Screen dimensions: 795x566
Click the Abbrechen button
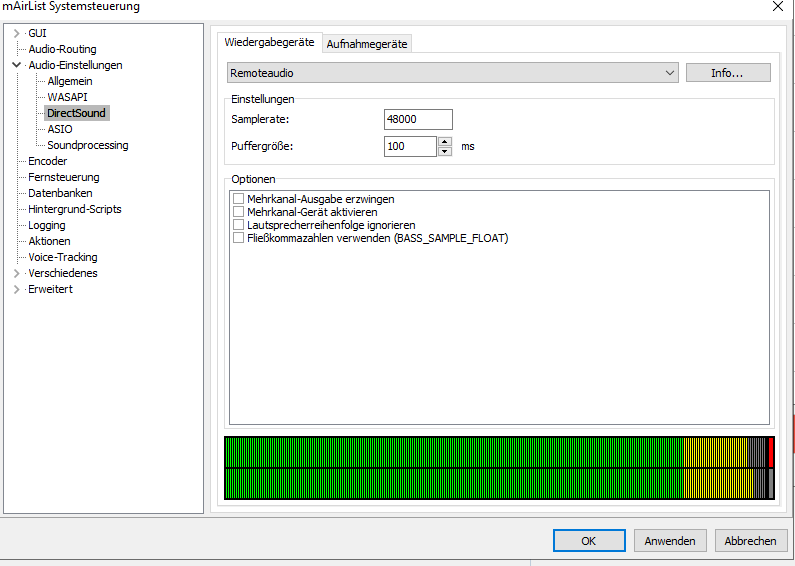[750, 541]
